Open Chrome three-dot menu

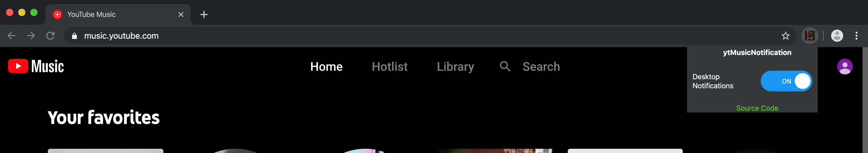856,36
